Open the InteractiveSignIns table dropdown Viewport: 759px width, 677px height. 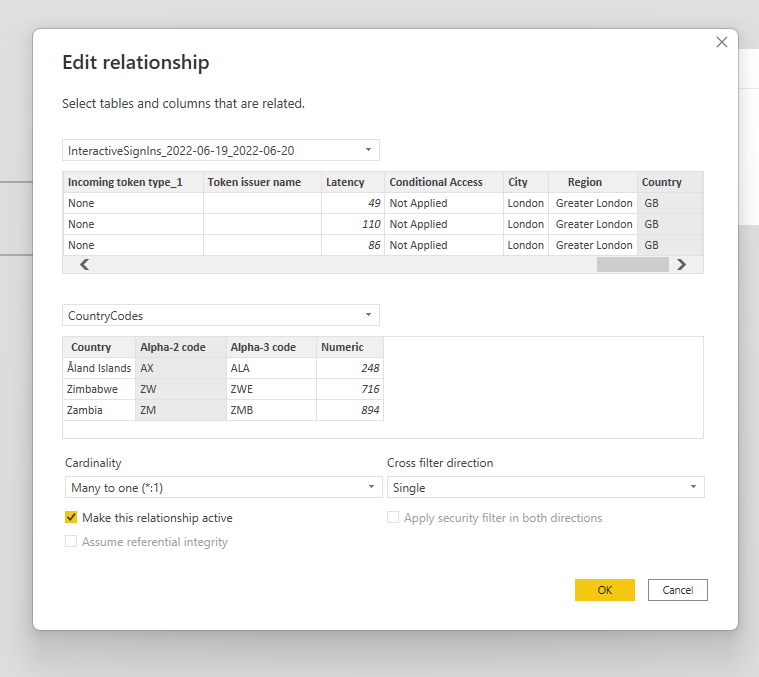pos(221,150)
